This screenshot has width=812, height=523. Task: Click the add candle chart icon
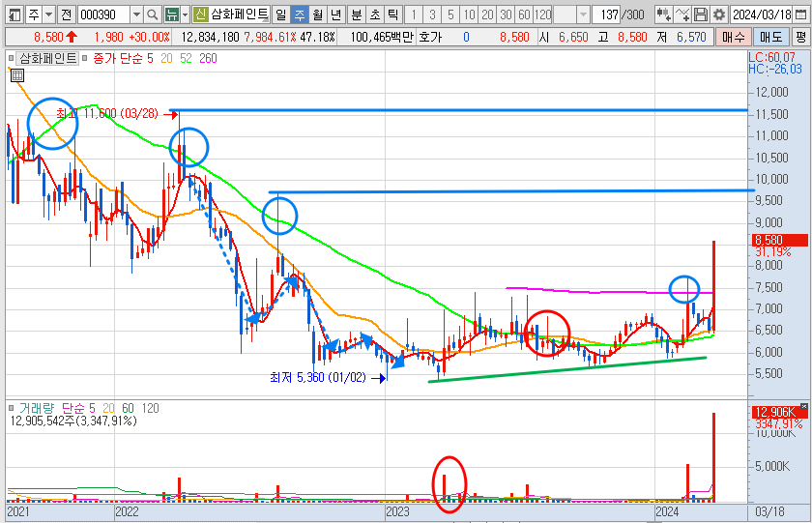663,15
